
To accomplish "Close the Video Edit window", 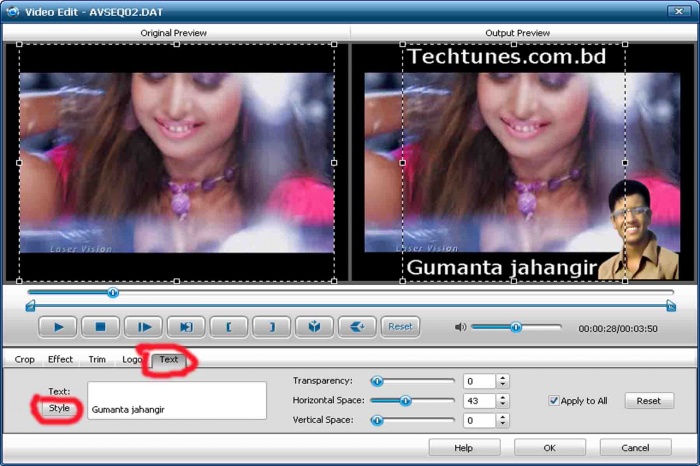I will click(x=679, y=11).
